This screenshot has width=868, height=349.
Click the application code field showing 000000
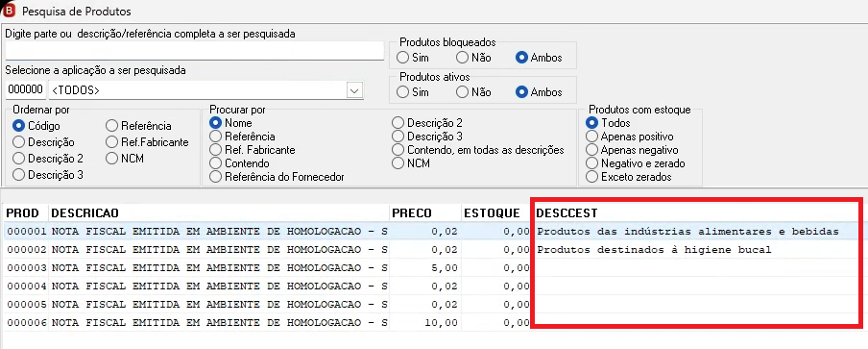pos(26,89)
